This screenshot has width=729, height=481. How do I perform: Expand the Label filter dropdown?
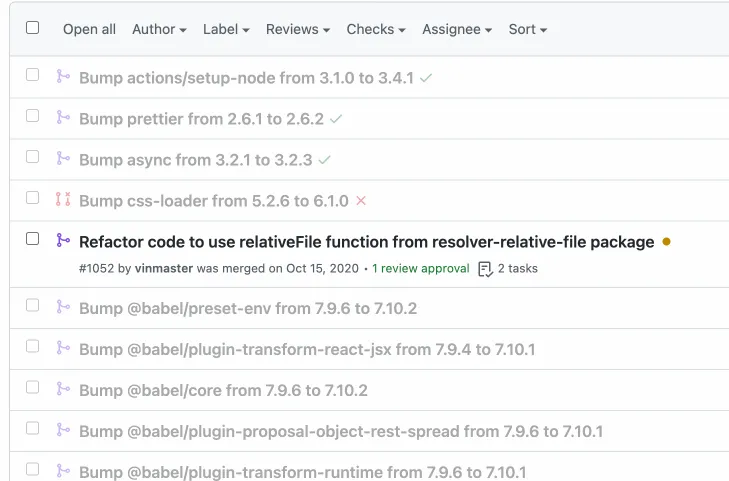click(x=226, y=29)
